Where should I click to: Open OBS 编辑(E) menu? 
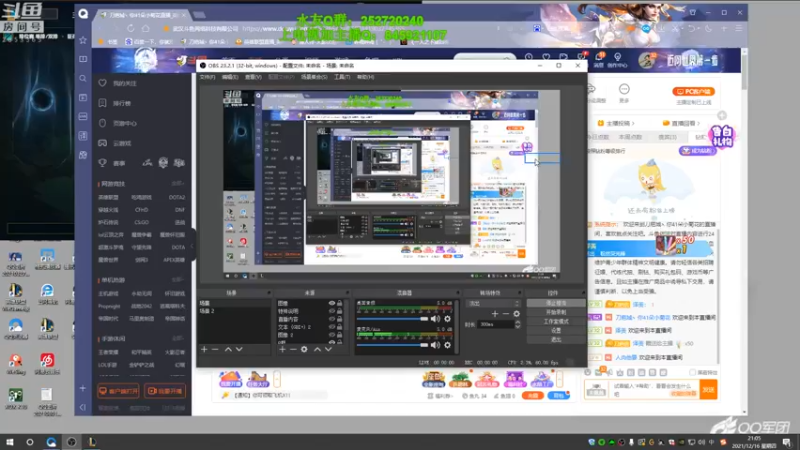(230, 77)
